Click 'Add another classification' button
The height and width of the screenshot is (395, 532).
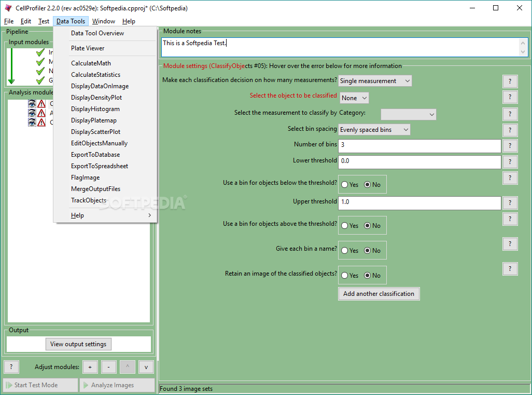click(379, 294)
